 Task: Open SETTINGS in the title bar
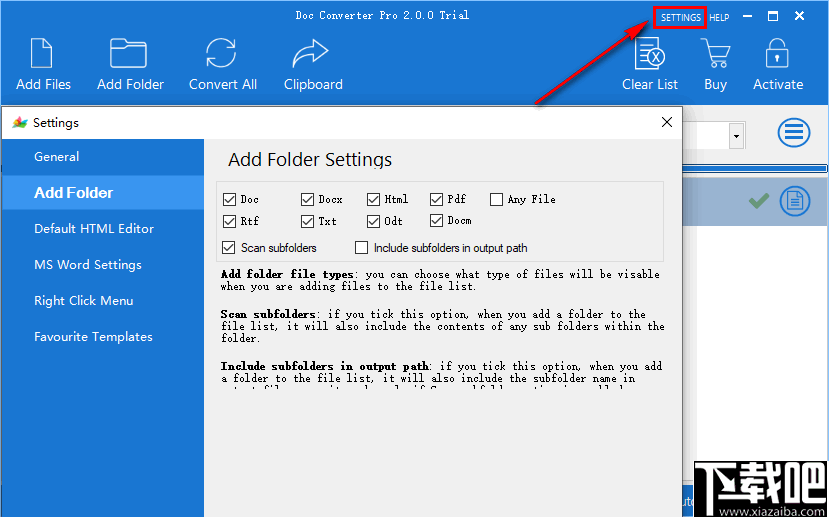pos(680,17)
